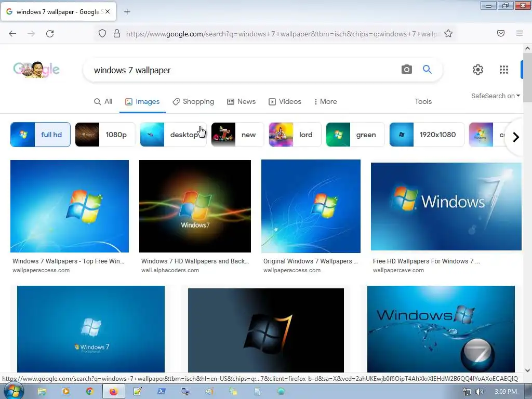The image size is (532, 399).
Task: Open Free HD Wallpapers For Windows 7 link
Action: [427, 261]
